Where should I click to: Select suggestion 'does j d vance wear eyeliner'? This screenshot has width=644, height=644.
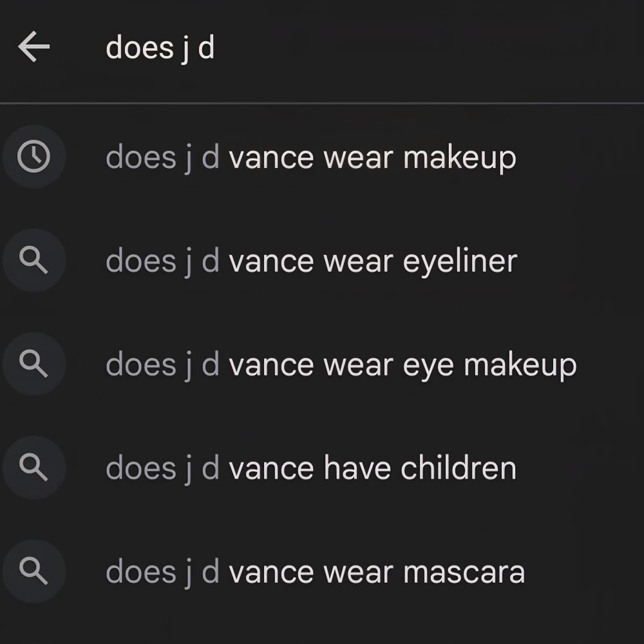[322, 261]
